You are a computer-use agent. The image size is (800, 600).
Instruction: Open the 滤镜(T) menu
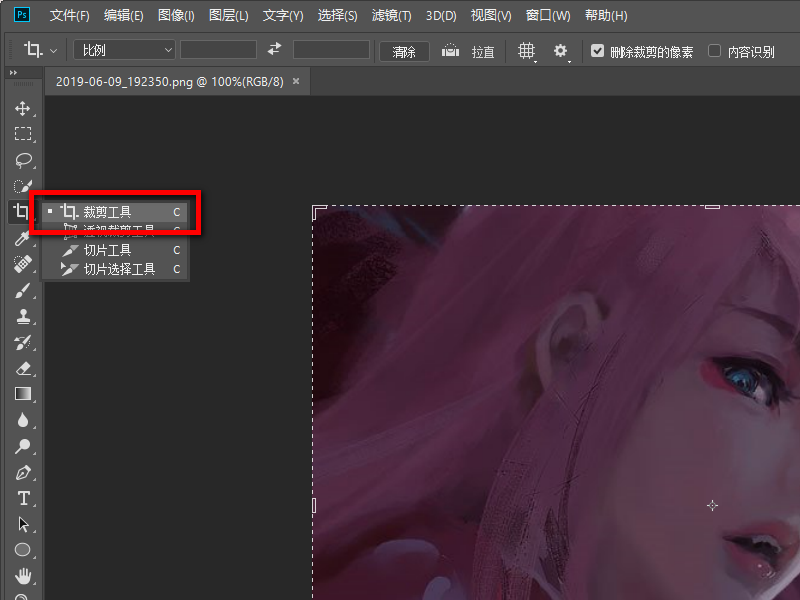click(391, 15)
